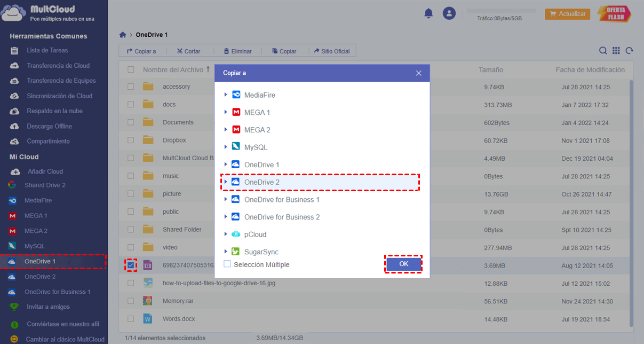Viewport: 644px width, 344px height.
Task: Click the search magnifier icon
Action: pyautogui.click(x=603, y=51)
